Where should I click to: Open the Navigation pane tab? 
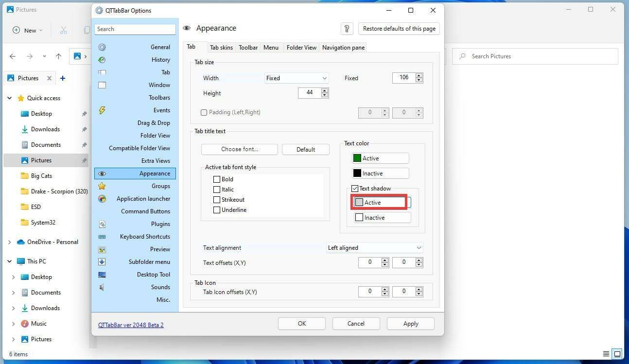coord(343,47)
